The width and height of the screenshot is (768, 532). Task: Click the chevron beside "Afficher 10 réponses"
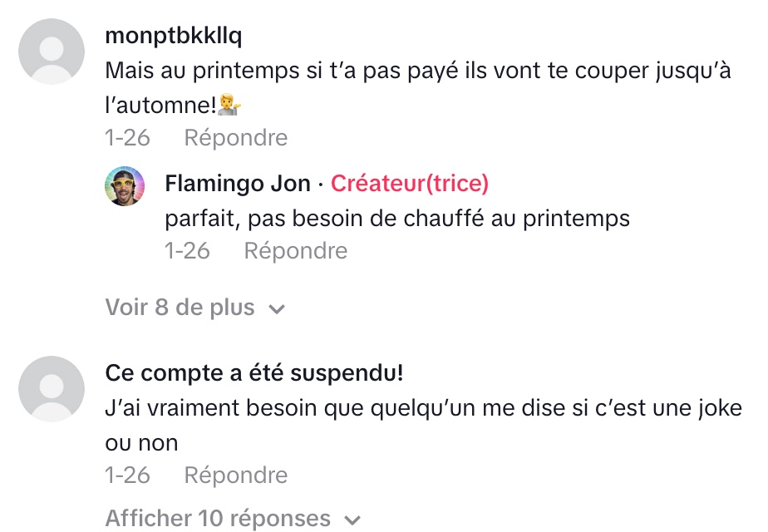[353, 520]
